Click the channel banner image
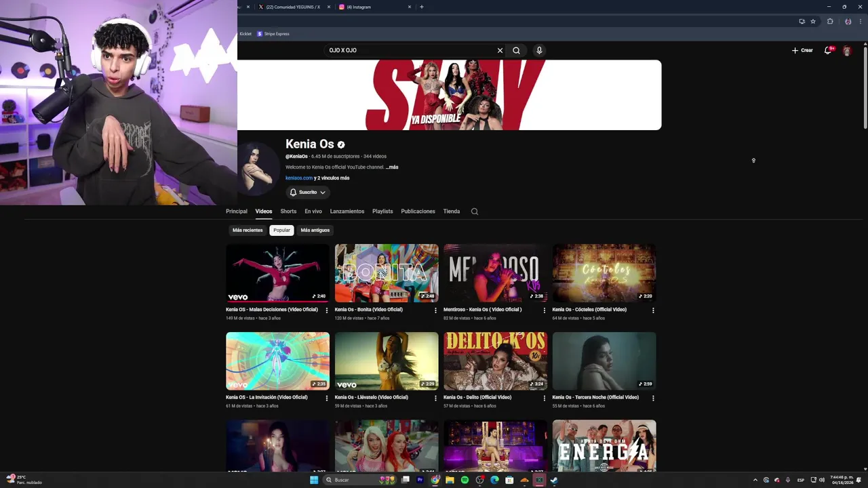Viewport: 868px width, 488px height. [x=450, y=95]
